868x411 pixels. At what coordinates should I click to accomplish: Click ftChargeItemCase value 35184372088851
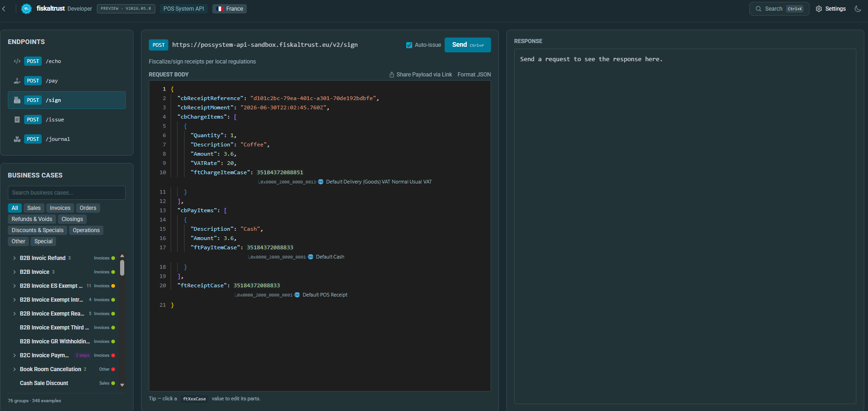click(x=280, y=172)
